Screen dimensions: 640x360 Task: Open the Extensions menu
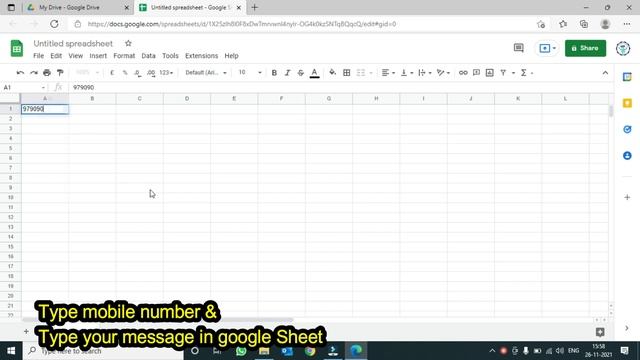point(202,56)
